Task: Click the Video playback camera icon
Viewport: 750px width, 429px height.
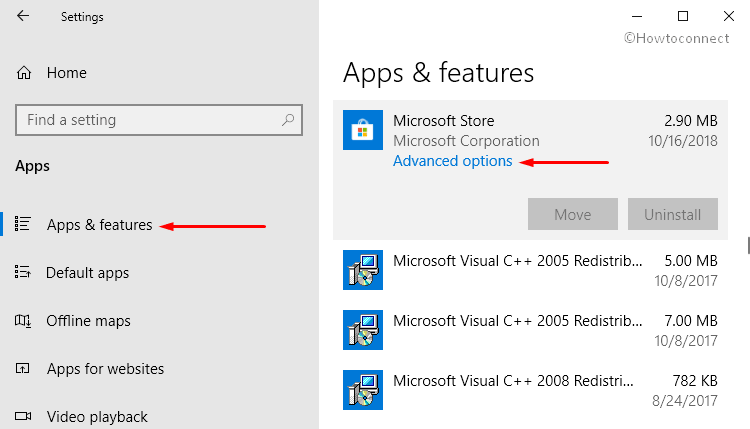Action: (22, 416)
